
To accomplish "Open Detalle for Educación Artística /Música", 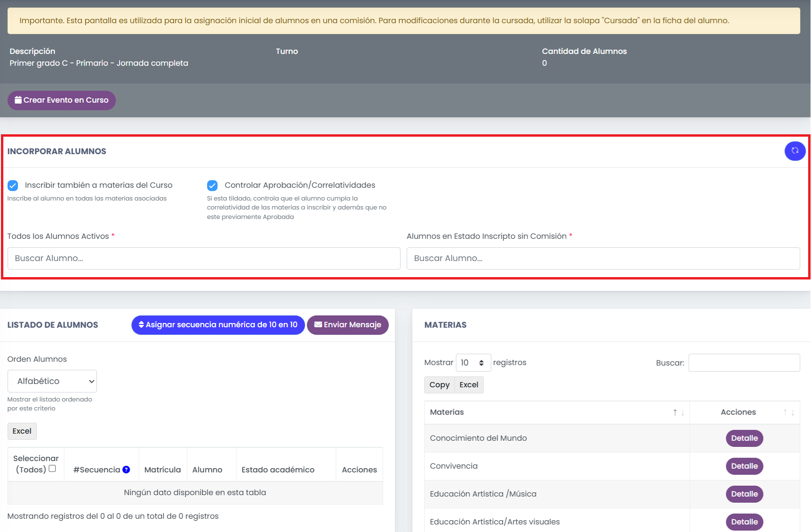I will [x=744, y=494].
